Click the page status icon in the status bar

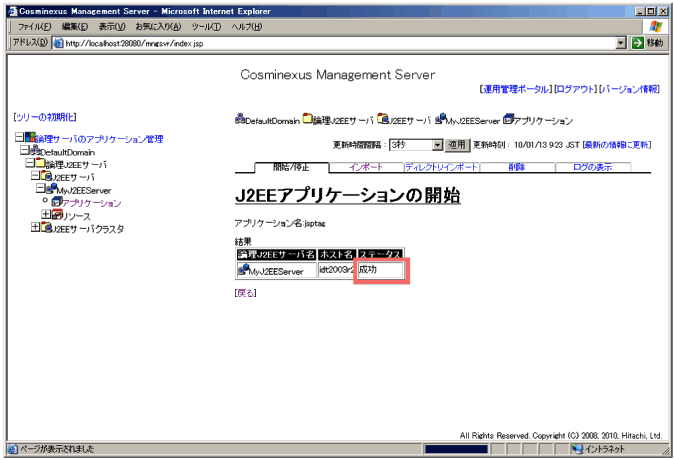click(x=13, y=449)
